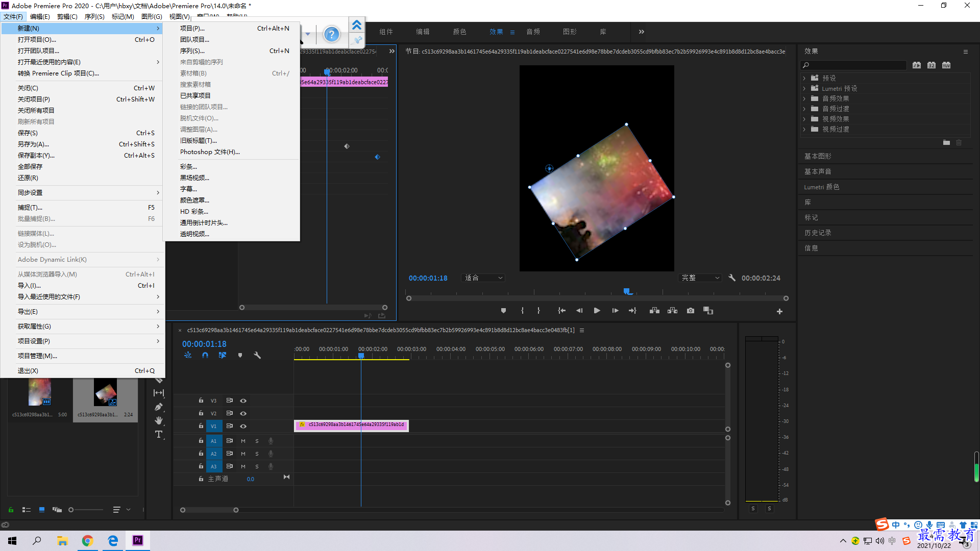Expand the 预设 effects folder
Viewport: 980px width, 551px height.
(804, 78)
